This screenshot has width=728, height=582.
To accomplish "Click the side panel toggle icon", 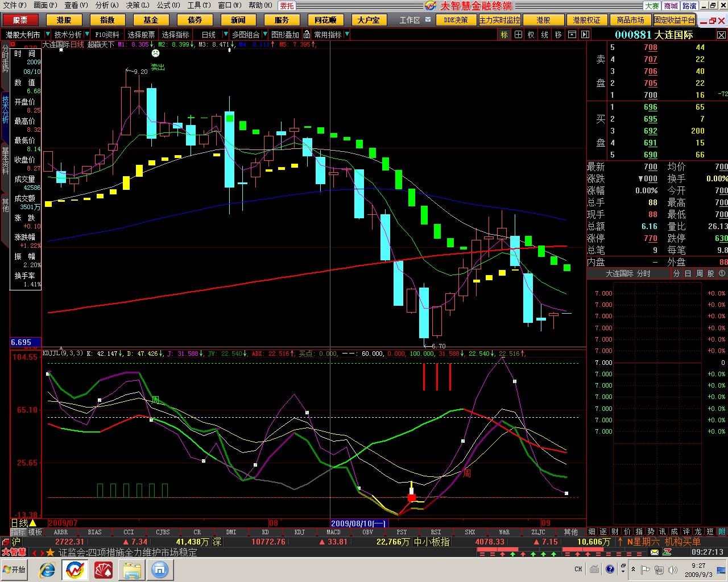I will pos(585,35).
